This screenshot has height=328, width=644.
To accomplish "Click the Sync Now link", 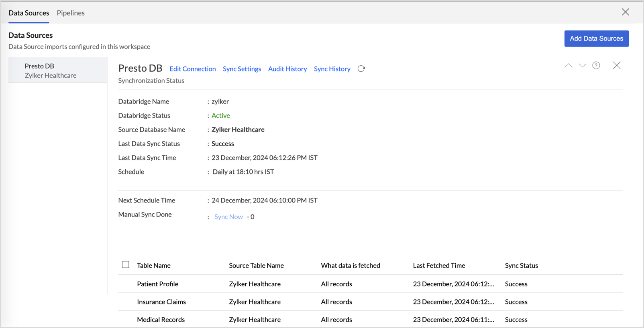I will click(228, 217).
